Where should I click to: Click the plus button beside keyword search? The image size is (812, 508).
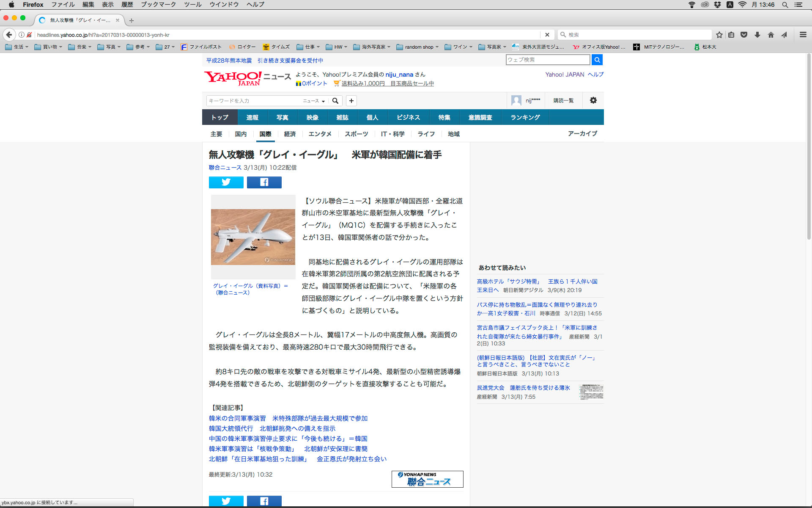click(x=351, y=101)
